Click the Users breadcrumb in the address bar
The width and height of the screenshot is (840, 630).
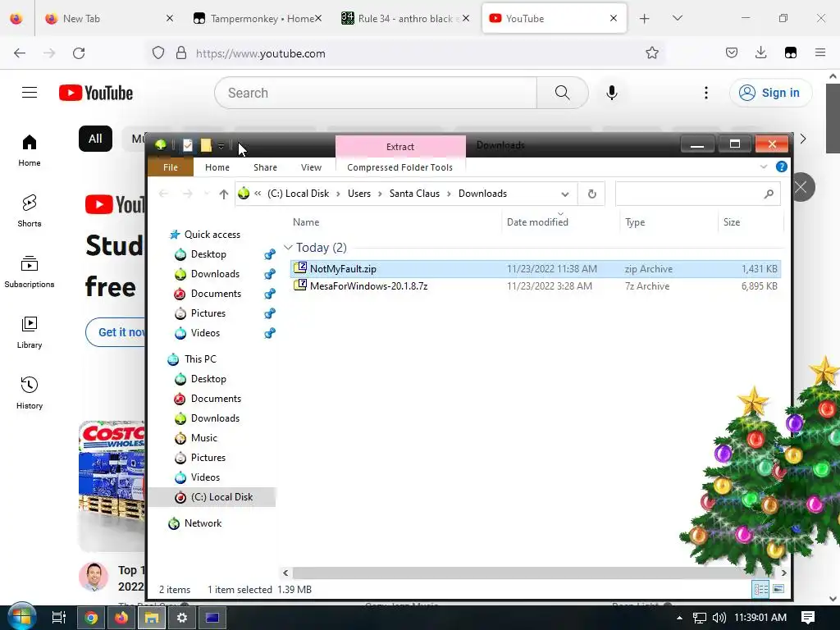359,194
